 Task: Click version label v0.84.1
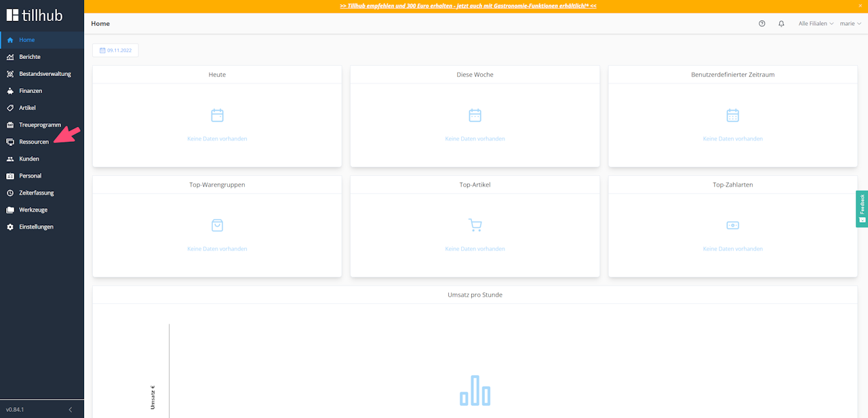15,410
